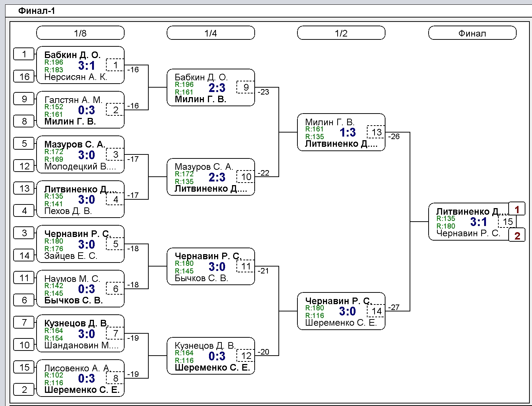Open match number 9 box
This screenshot has height=406, width=532.
(246, 87)
